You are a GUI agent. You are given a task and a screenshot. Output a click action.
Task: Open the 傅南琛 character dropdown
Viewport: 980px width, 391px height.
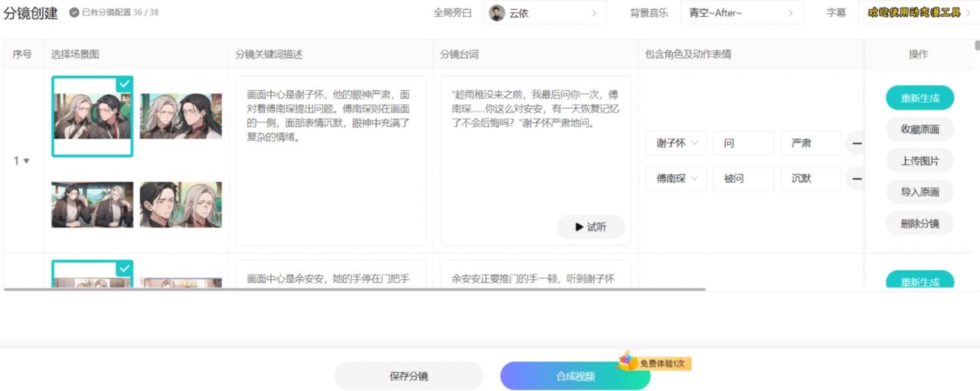[676, 178]
